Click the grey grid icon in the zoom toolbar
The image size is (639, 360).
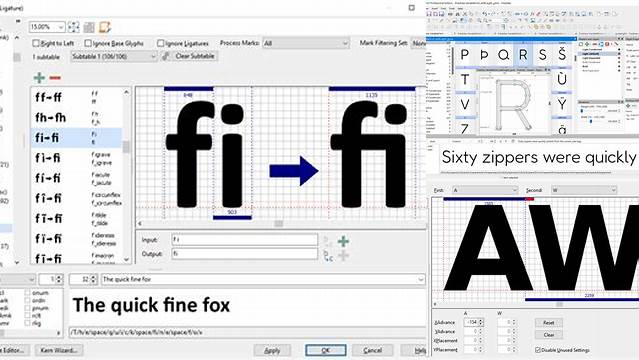coord(89,27)
